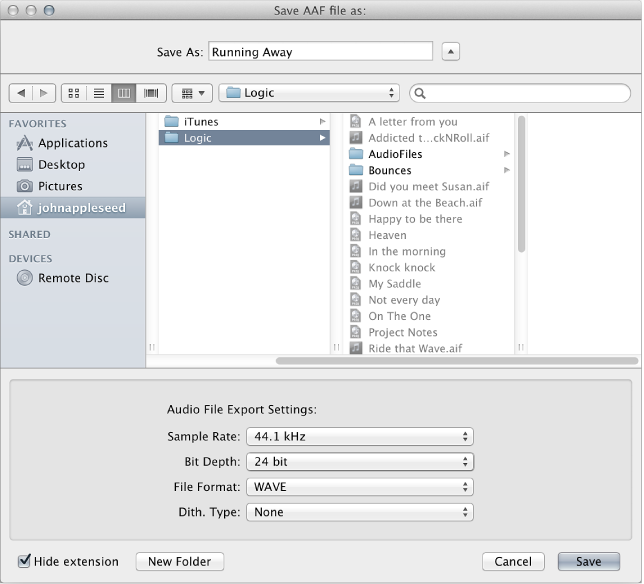Click the 'Heaven' project file
Viewport: 644px width, 584px height.
(429, 235)
